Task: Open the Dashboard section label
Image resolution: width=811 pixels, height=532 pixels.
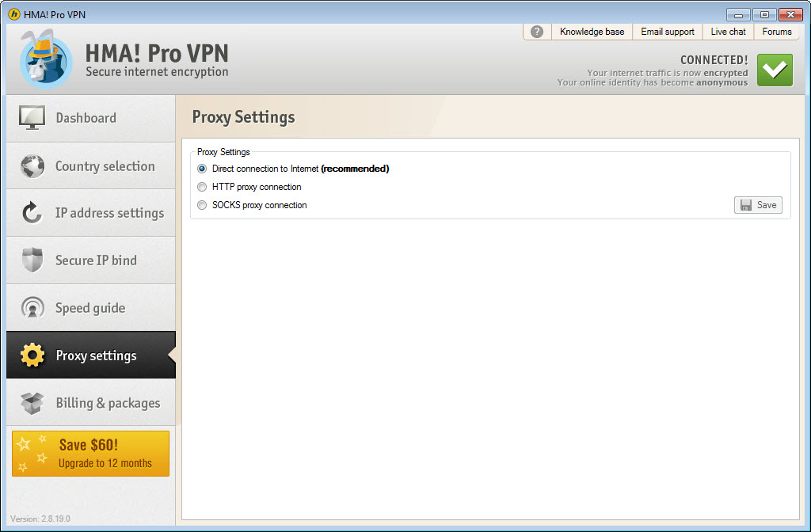Action: pos(86,118)
